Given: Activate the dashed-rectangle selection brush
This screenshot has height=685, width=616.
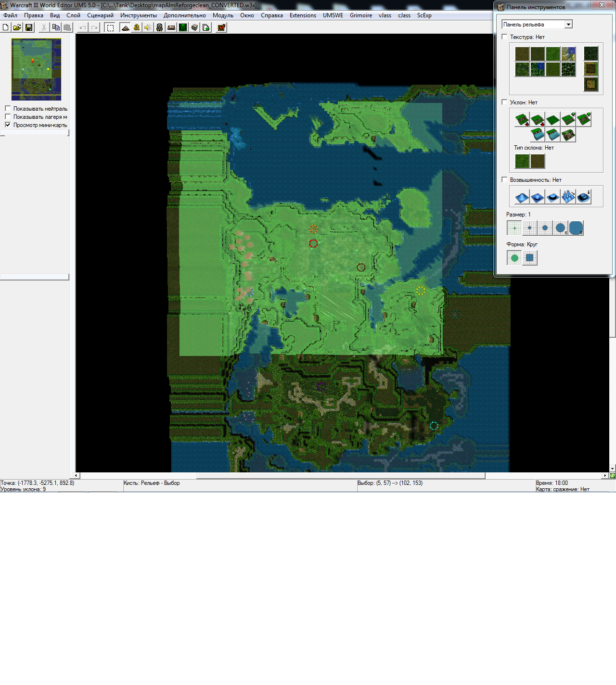Looking at the screenshot, I should coord(110,27).
